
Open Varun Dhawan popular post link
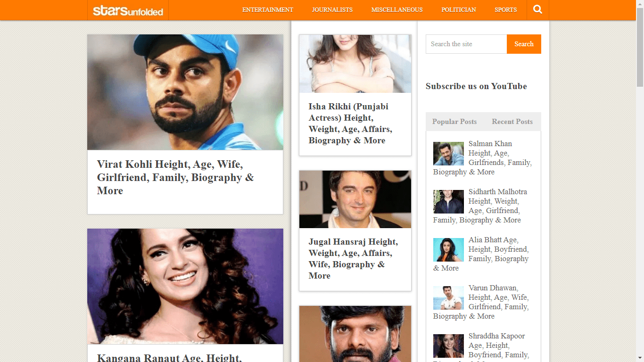coord(481,302)
